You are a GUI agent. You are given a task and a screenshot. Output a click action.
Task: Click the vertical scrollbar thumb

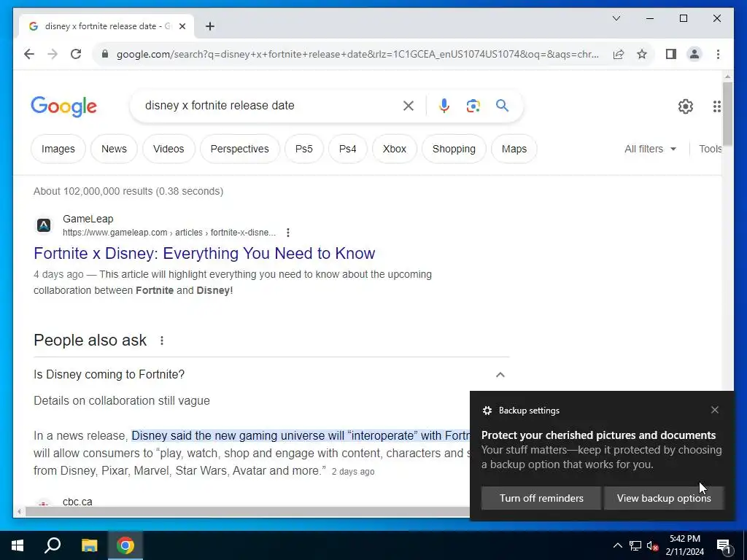pos(727,114)
